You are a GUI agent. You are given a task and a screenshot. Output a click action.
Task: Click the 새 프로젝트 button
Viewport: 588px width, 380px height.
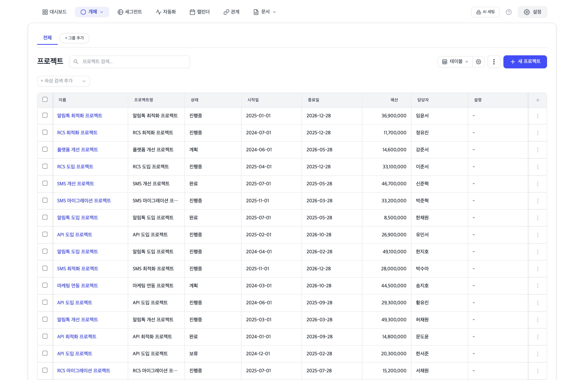tap(525, 62)
